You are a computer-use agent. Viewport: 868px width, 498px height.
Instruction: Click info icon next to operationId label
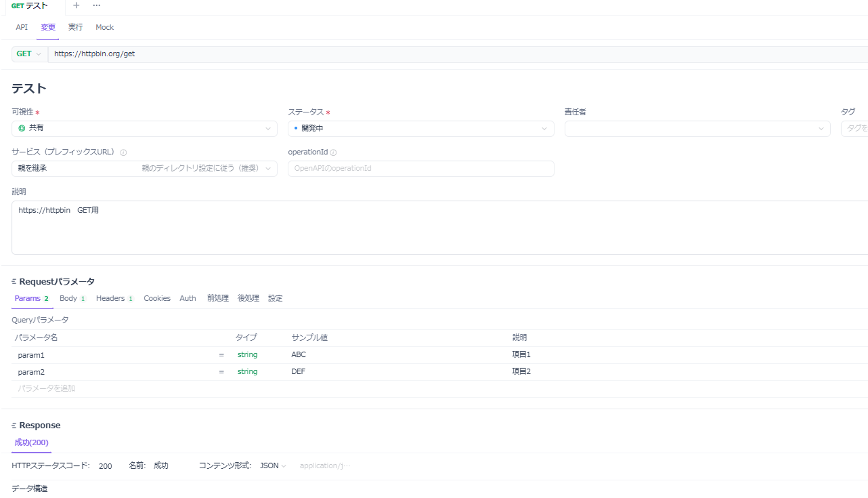[333, 153]
